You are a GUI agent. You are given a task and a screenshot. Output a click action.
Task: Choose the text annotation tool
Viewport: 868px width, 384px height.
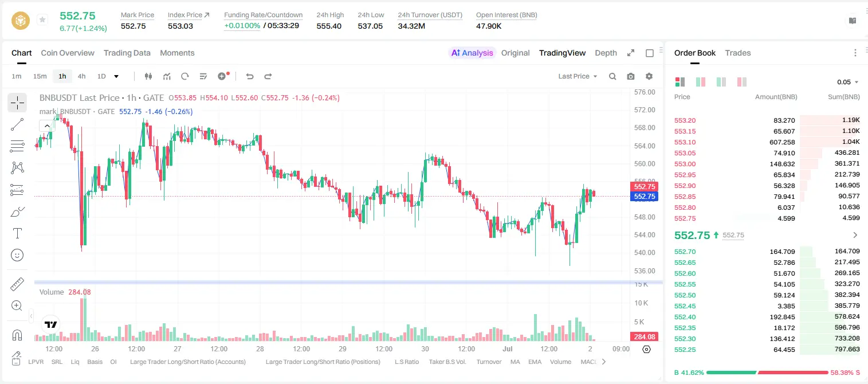click(x=17, y=233)
